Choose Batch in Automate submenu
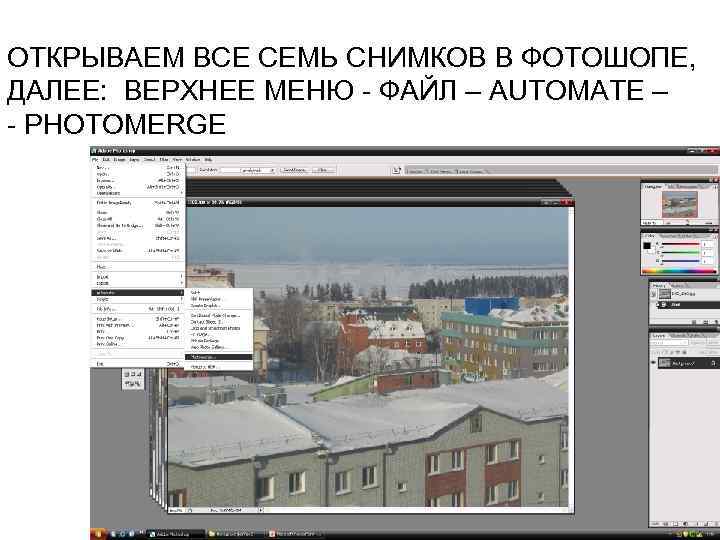This screenshot has width=720, height=540. click(x=219, y=292)
